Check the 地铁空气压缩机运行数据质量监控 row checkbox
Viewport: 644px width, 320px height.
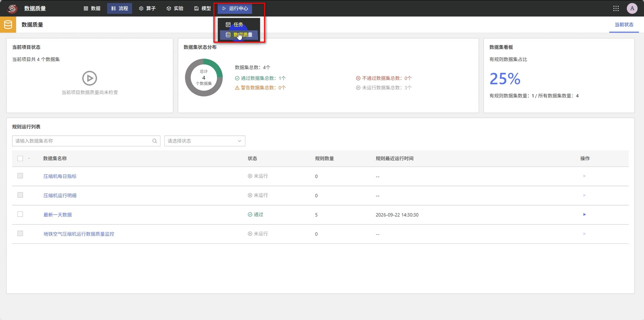point(20,233)
